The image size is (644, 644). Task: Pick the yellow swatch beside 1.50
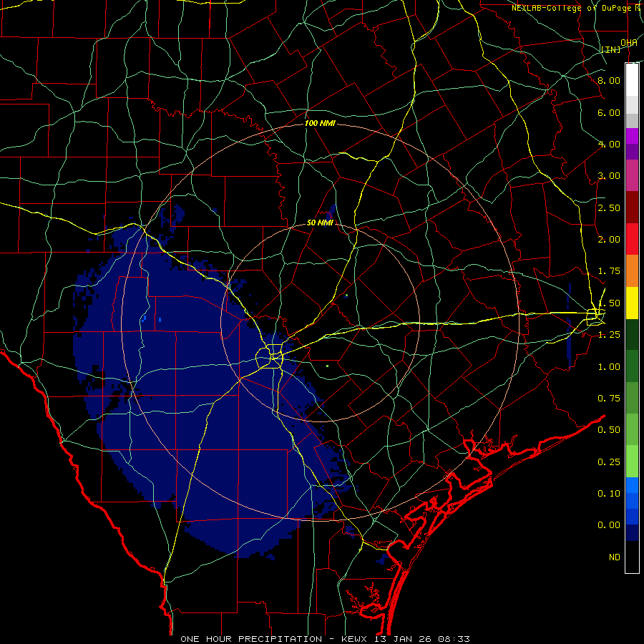point(632,303)
